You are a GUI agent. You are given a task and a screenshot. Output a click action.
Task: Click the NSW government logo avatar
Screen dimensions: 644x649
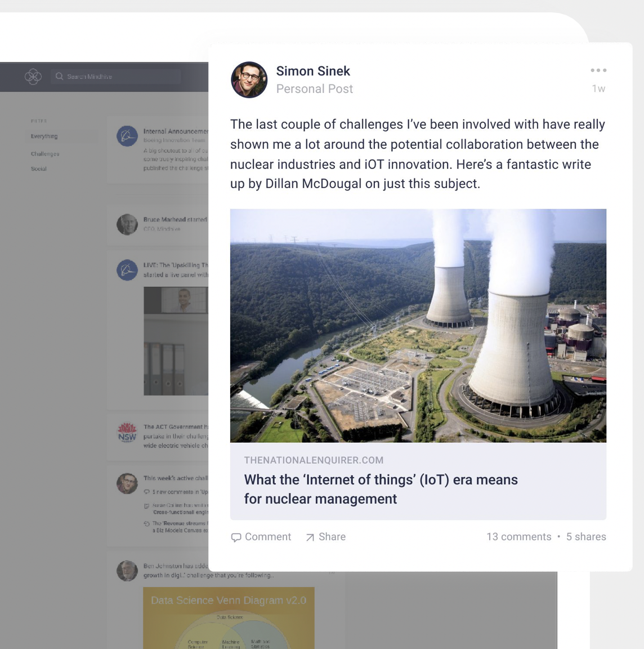pos(127,433)
